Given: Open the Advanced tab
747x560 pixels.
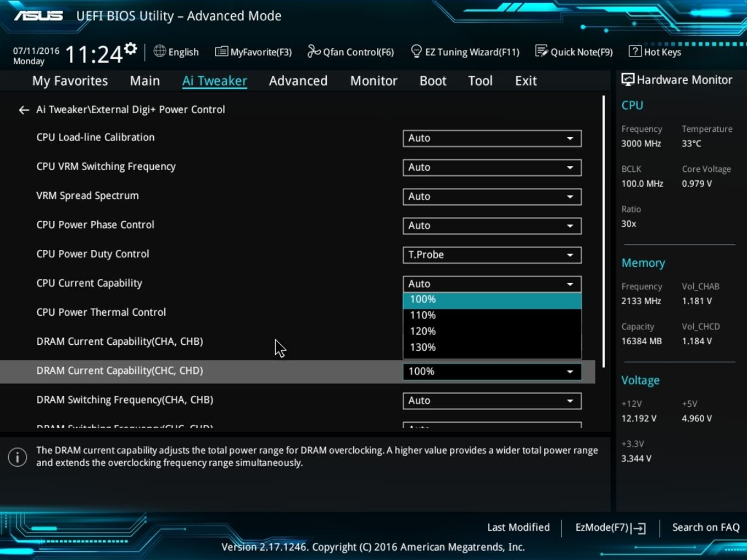Looking at the screenshot, I should 298,81.
